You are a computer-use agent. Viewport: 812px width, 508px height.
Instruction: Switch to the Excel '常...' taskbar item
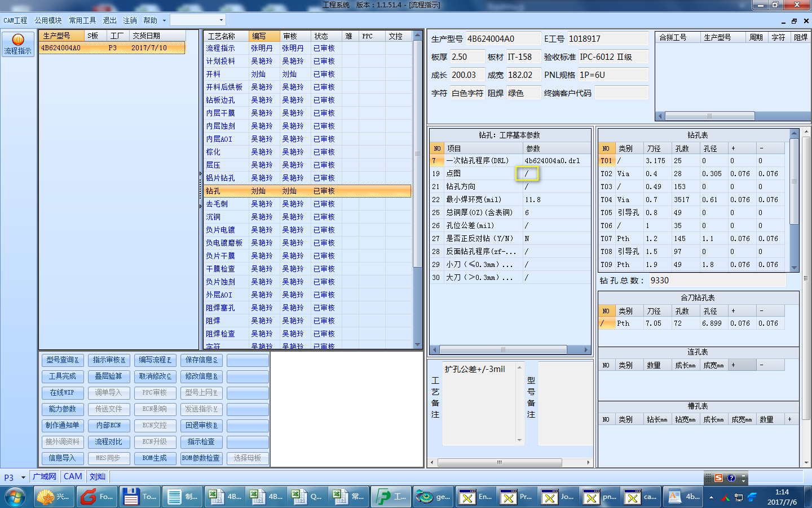[350, 497]
